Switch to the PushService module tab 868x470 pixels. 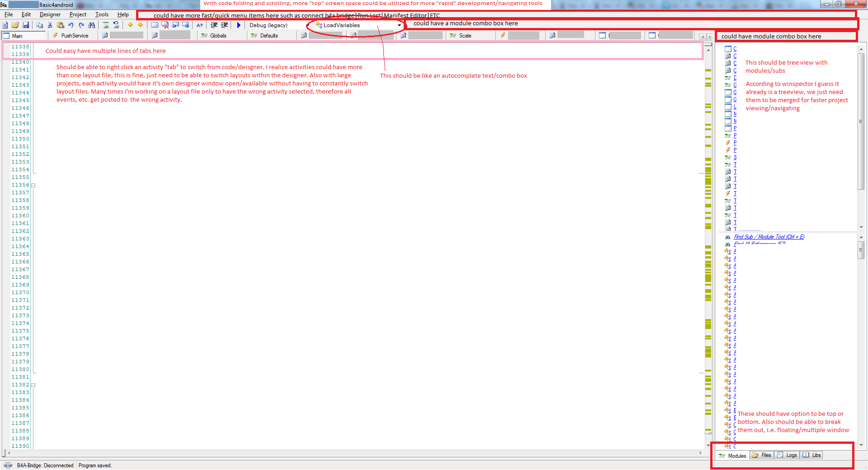72,36
